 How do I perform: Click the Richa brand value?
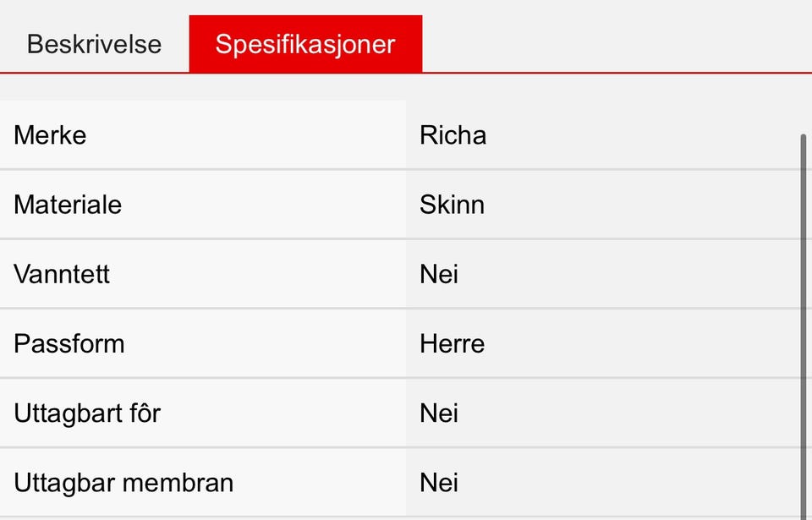pyautogui.click(x=453, y=135)
